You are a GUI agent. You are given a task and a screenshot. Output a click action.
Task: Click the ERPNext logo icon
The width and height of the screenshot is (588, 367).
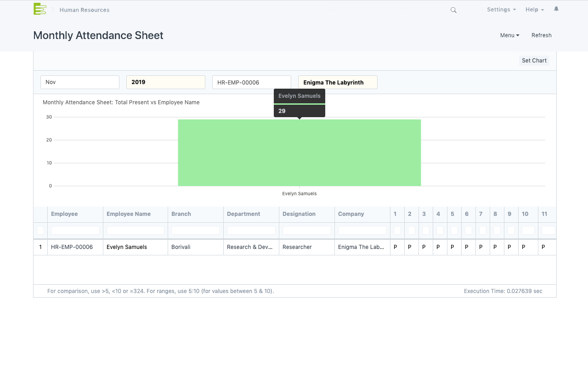[x=40, y=9]
